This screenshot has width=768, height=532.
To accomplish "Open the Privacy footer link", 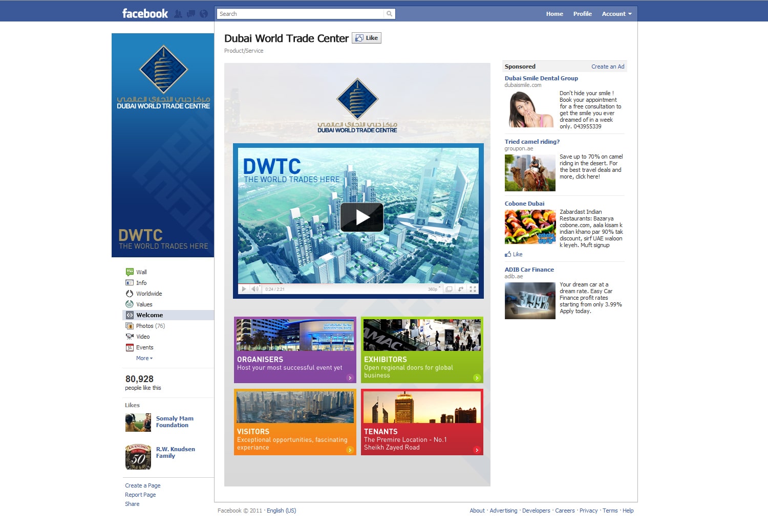I will point(588,511).
